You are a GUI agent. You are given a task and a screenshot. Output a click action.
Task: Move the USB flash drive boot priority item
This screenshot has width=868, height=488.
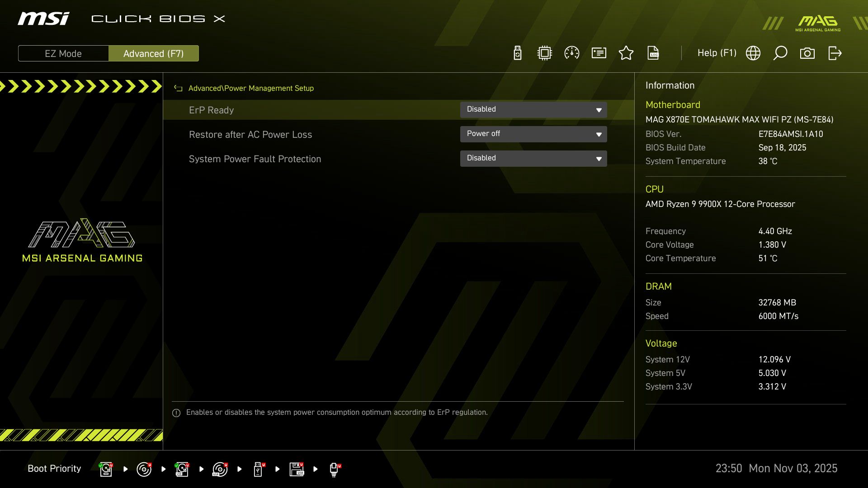[258, 469]
